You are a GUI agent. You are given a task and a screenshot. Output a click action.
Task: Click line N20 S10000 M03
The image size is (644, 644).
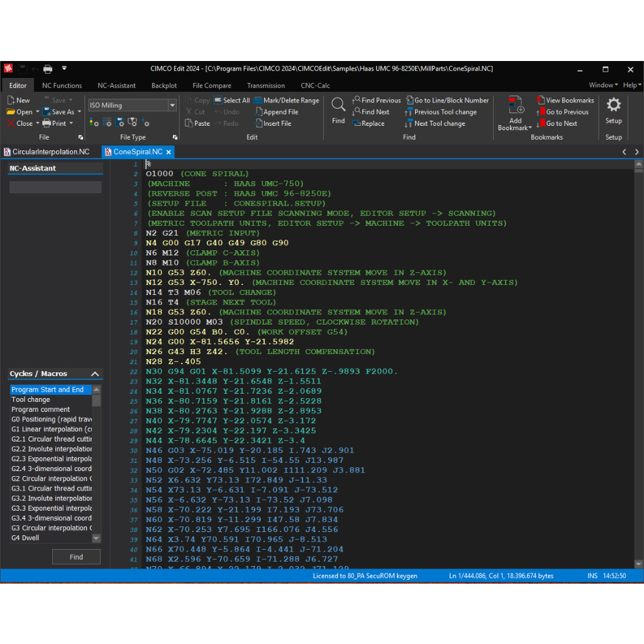pyautogui.click(x=282, y=322)
